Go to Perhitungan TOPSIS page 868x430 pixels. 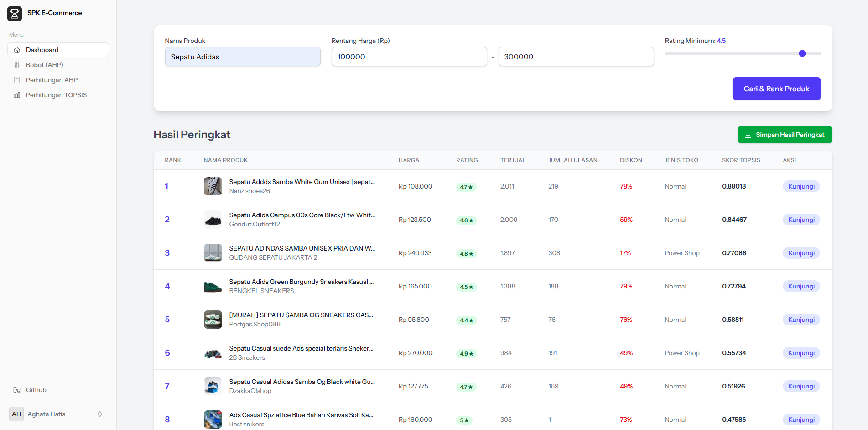click(56, 95)
